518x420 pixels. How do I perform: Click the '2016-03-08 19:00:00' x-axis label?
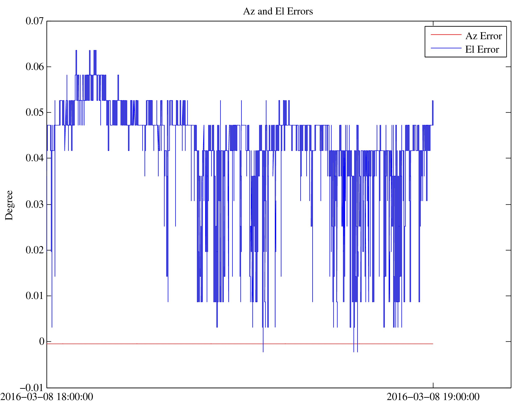pyautogui.click(x=433, y=397)
